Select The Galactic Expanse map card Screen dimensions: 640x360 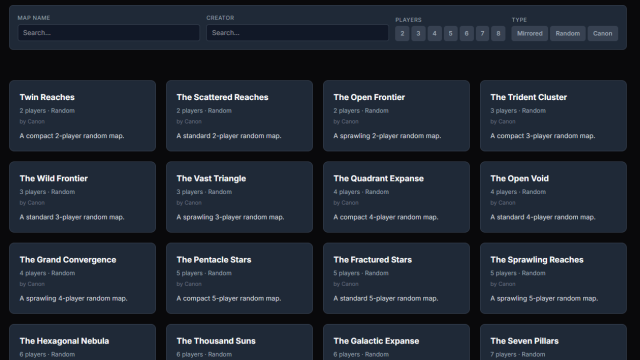pos(396,343)
